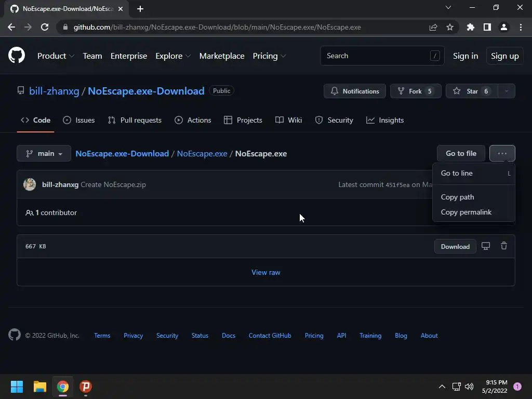Switch to the Issues tab
The width and height of the screenshot is (532, 399).
coord(79,120)
